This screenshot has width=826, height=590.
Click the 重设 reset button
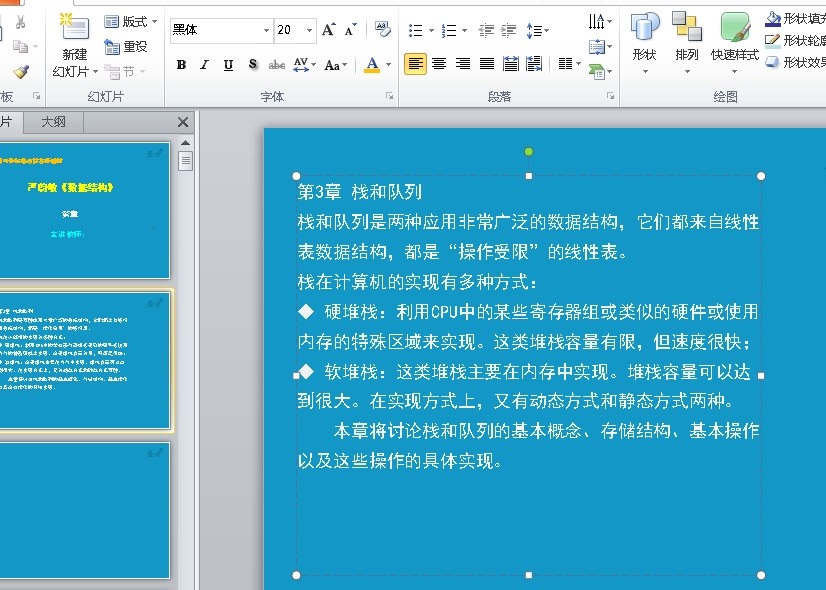point(126,46)
